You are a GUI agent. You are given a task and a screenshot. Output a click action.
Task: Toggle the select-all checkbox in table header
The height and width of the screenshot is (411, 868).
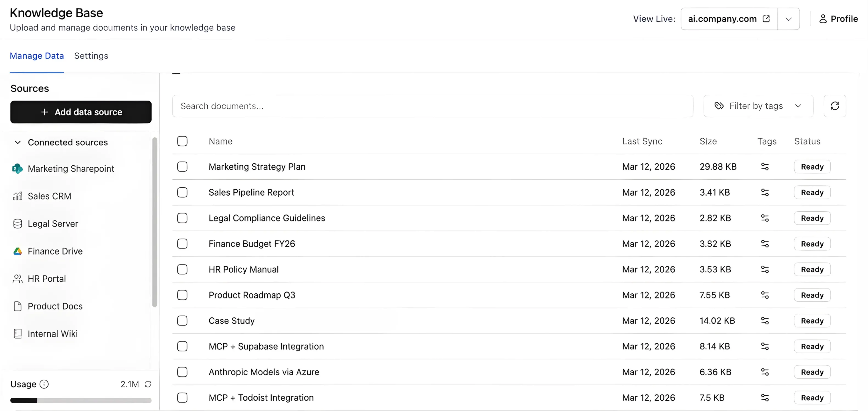pyautogui.click(x=182, y=141)
